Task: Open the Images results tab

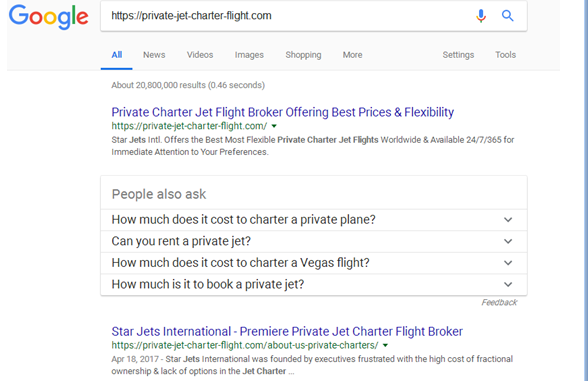Action: tap(249, 55)
